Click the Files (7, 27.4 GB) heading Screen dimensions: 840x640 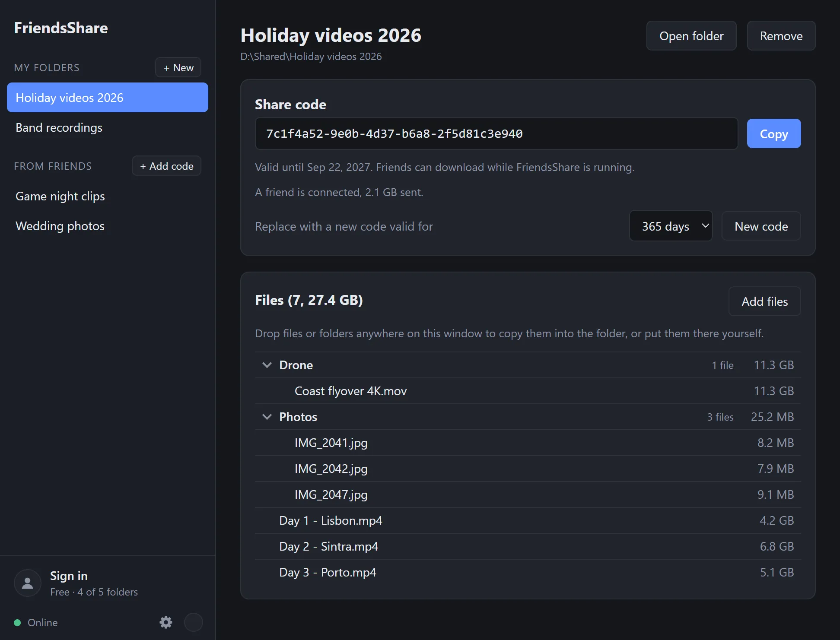[309, 300]
